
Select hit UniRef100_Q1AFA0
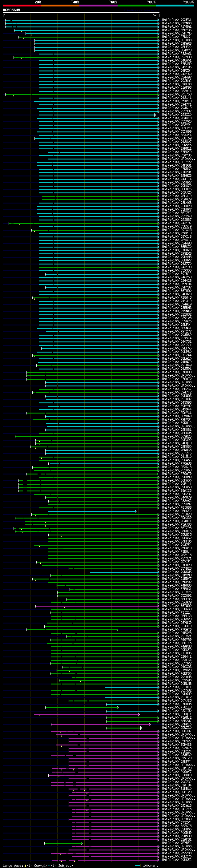click(x=177, y=84)
